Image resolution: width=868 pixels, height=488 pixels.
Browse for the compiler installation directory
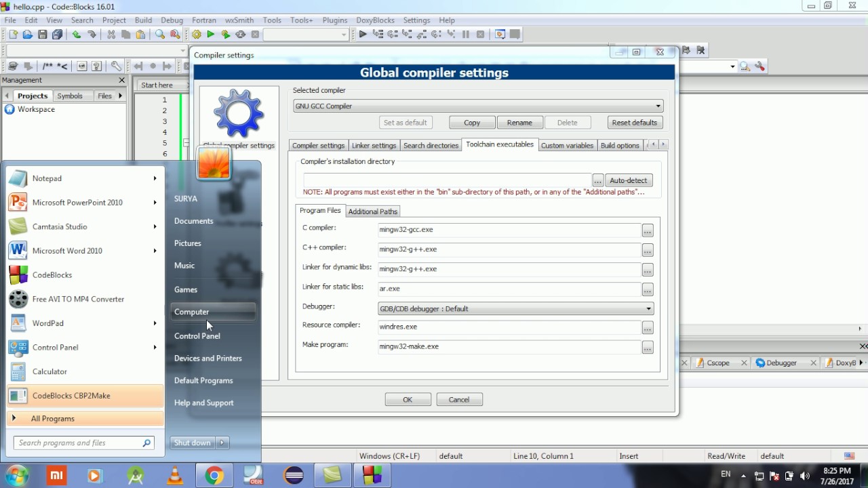click(x=597, y=181)
